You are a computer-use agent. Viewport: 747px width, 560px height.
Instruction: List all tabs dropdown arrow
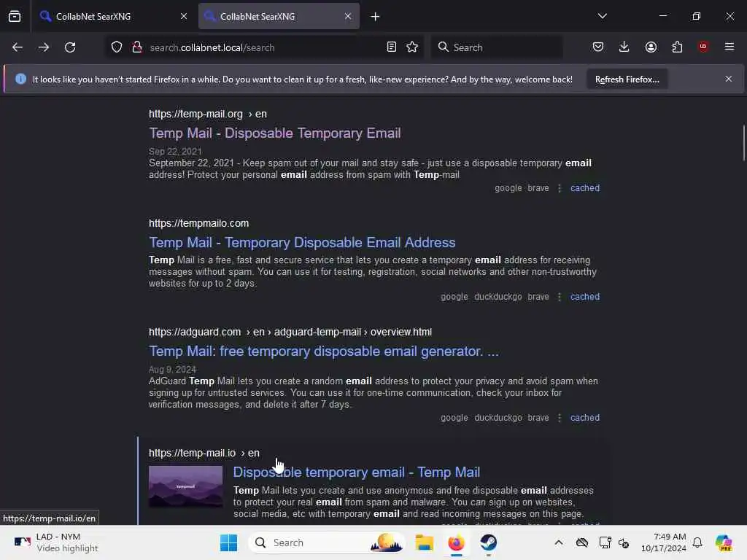pos(603,16)
